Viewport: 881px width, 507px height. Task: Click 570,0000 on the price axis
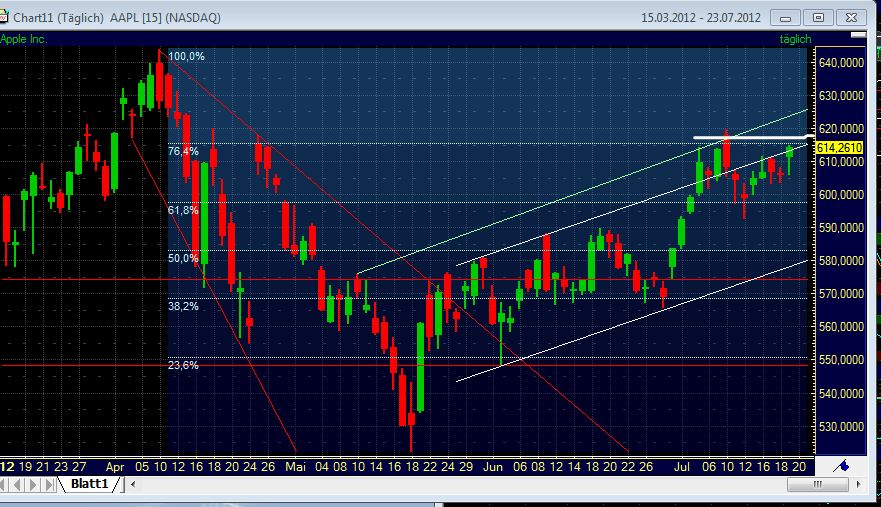pyautogui.click(x=842, y=294)
